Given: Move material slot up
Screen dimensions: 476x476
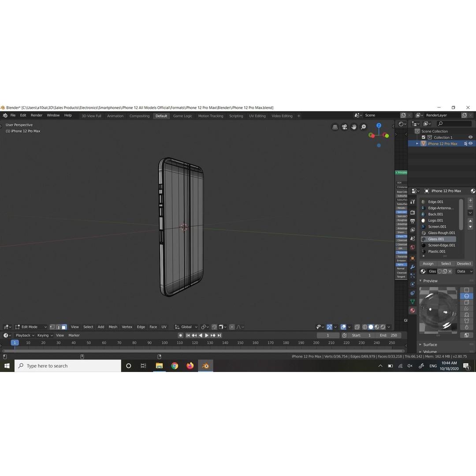Looking at the screenshot, I should pos(470,221).
